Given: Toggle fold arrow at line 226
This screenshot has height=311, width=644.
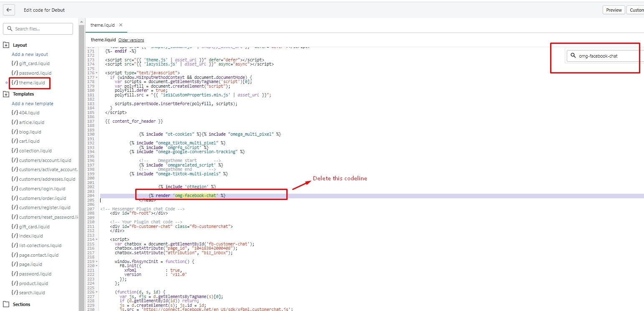Looking at the screenshot, I should pyautogui.click(x=97, y=292).
